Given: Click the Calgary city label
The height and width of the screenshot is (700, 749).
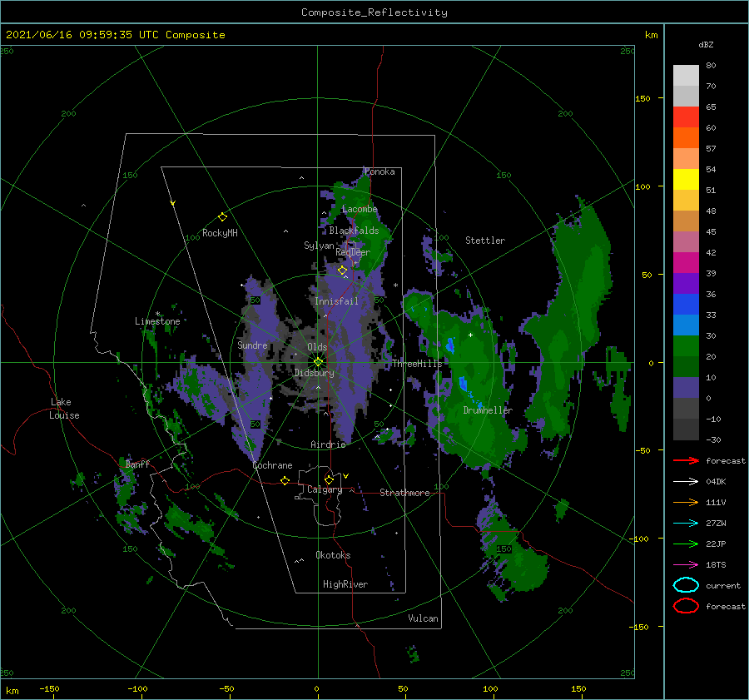Looking at the screenshot, I should (x=325, y=489).
